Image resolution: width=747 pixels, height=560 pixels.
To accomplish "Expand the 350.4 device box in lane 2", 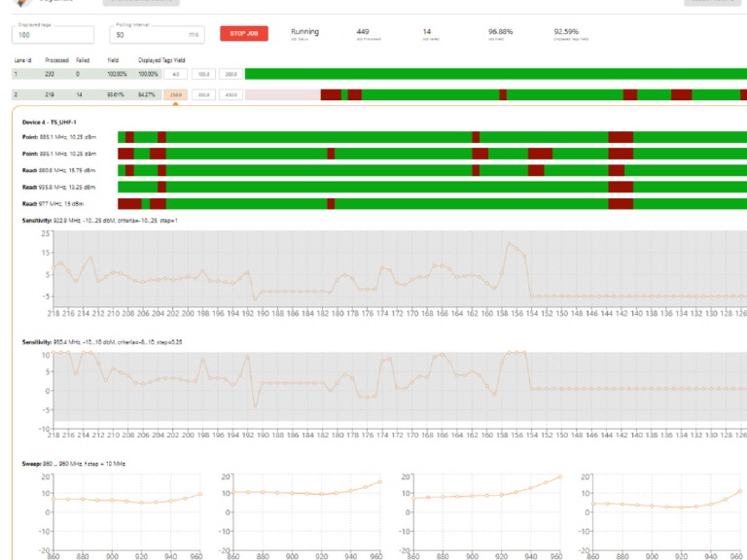I will point(204,94).
